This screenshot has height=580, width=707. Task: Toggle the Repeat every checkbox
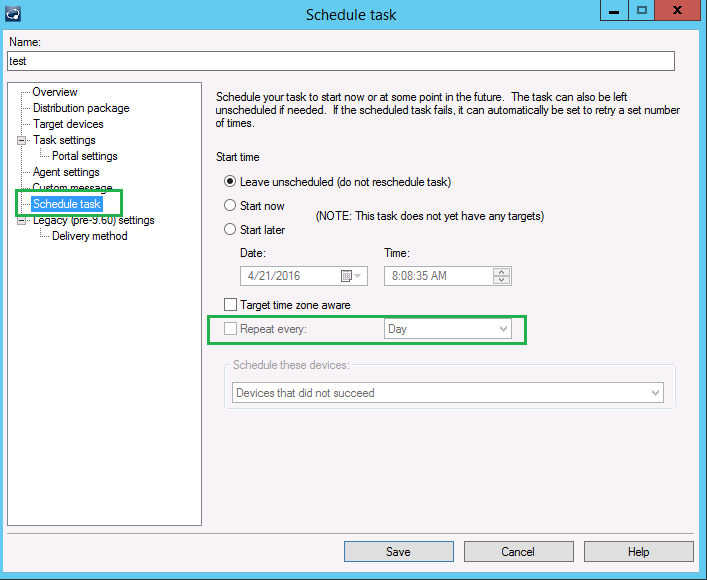[x=231, y=329]
